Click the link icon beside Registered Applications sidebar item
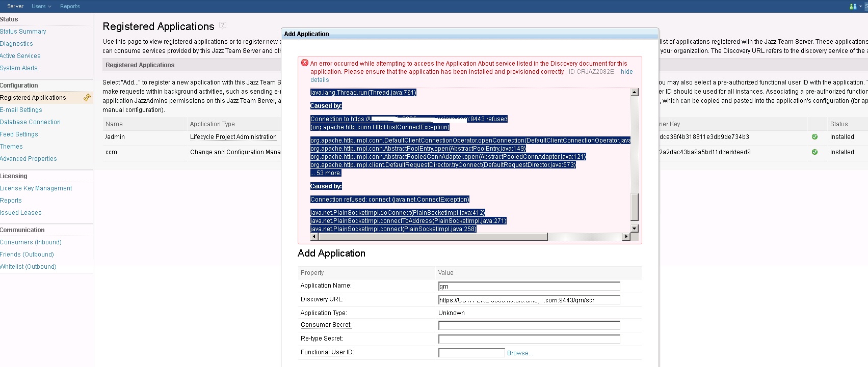 [x=87, y=97]
